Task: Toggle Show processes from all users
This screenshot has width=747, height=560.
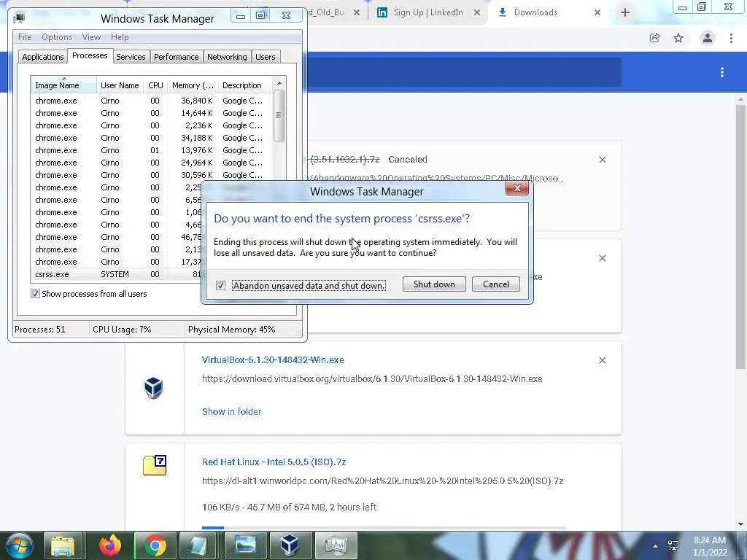Action: point(35,294)
